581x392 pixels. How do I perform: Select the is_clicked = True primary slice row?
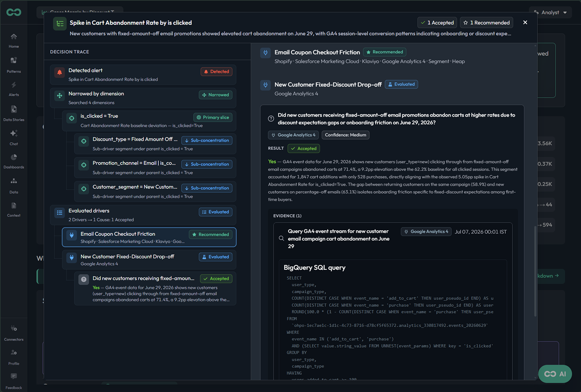149,121
